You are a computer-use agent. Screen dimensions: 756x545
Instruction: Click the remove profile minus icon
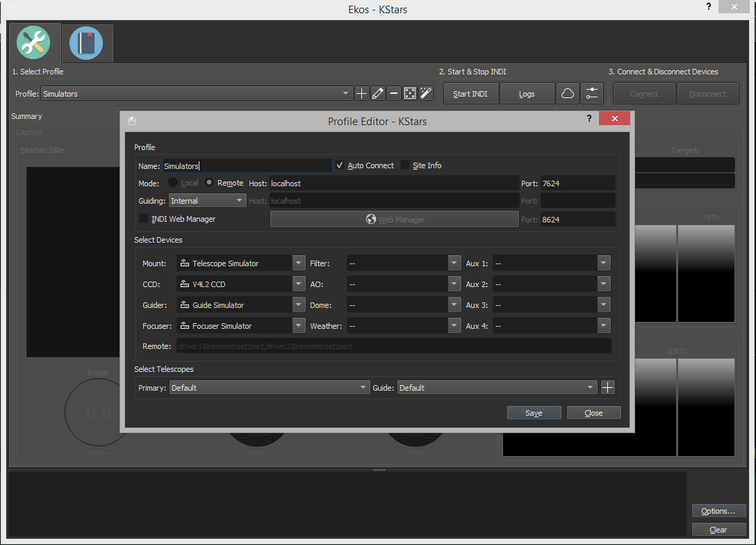[394, 94]
